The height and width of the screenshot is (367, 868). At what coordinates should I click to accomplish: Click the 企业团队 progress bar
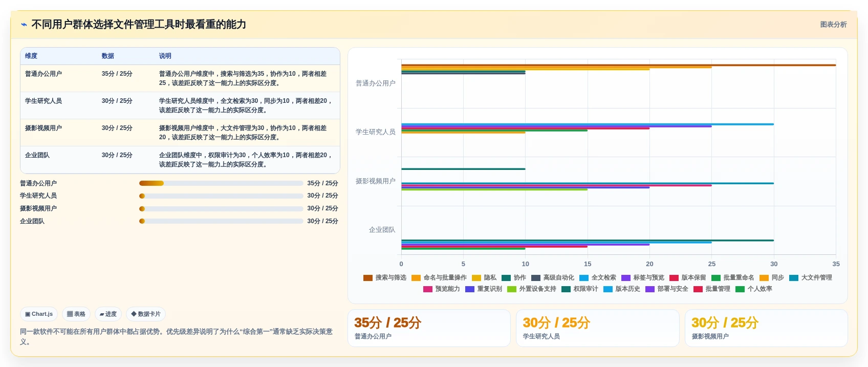[x=221, y=221]
